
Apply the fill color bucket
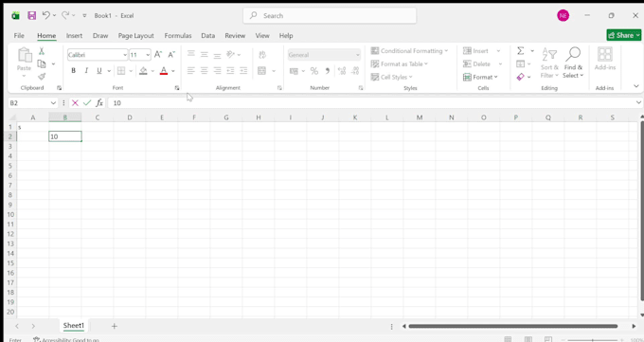[x=143, y=71]
